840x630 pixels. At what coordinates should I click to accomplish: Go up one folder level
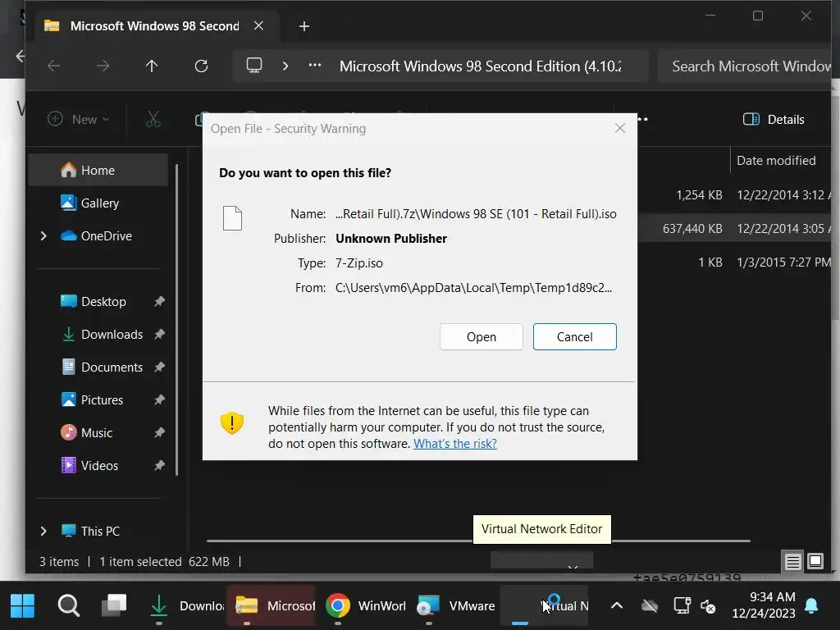click(152, 66)
